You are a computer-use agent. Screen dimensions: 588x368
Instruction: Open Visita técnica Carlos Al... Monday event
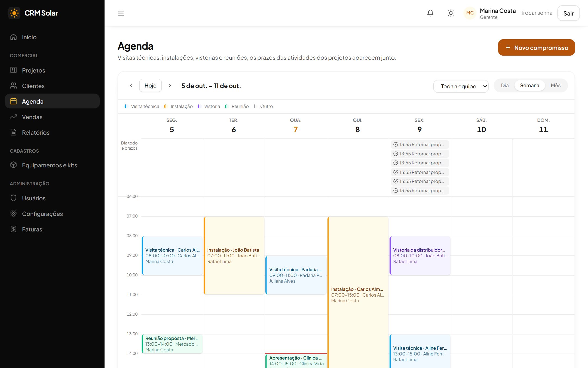172,256
